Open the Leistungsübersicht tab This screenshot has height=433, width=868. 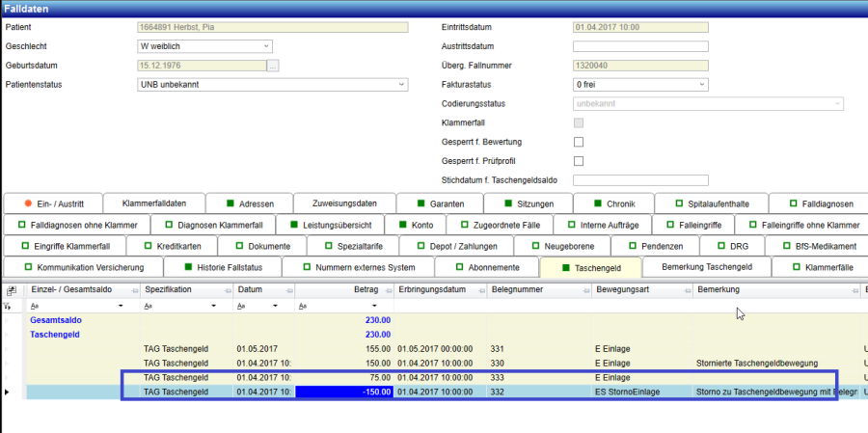330,225
